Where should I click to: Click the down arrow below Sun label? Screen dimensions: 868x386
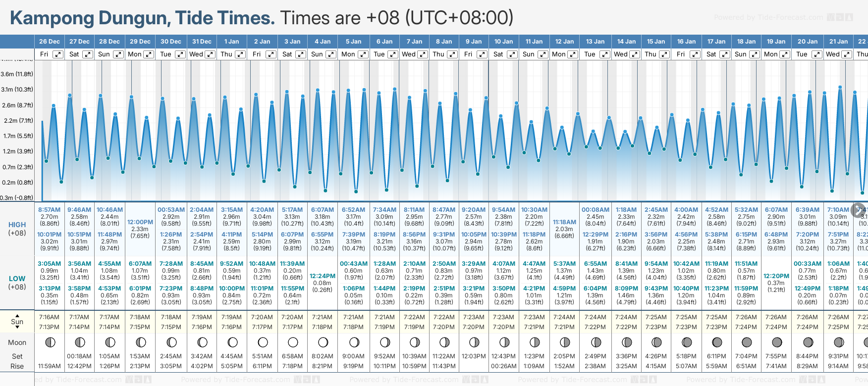(x=17, y=328)
